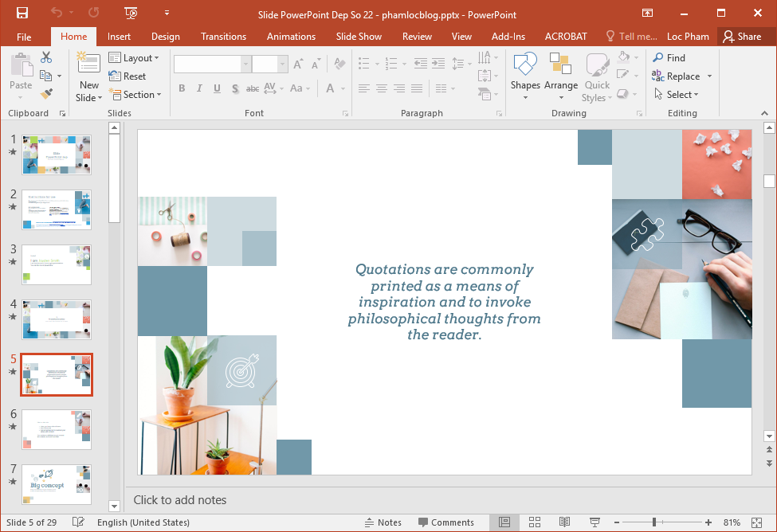777x532 pixels.
Task: Collapse the ribbon with the chevron
Action: click(764, 113)
